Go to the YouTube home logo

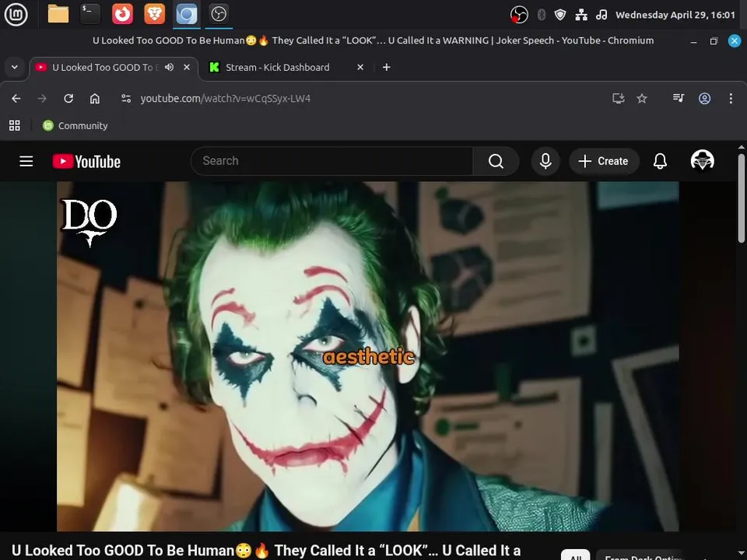point(86,162)
